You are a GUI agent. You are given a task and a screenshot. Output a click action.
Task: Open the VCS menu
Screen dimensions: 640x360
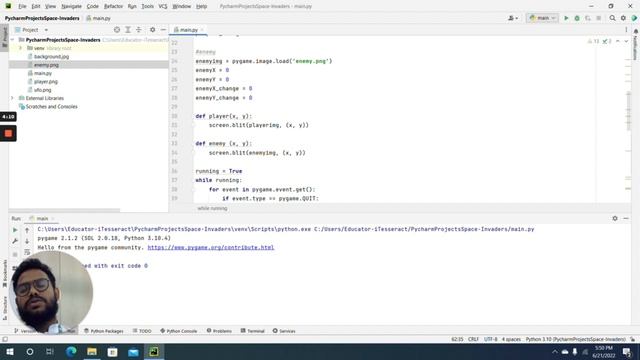pos(163,6)
